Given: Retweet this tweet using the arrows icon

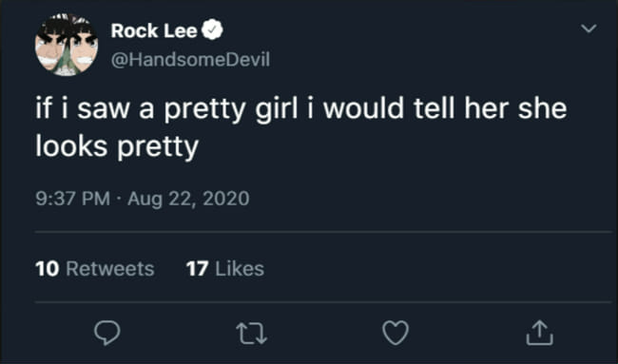Looking at the screenshot, I should click(x=251, y=334).
